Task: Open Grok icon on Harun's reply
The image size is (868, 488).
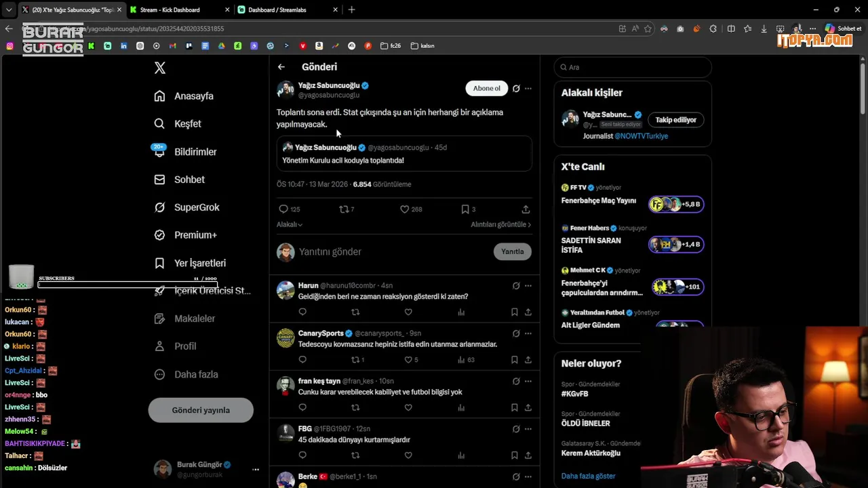Action: click(516, 286)
